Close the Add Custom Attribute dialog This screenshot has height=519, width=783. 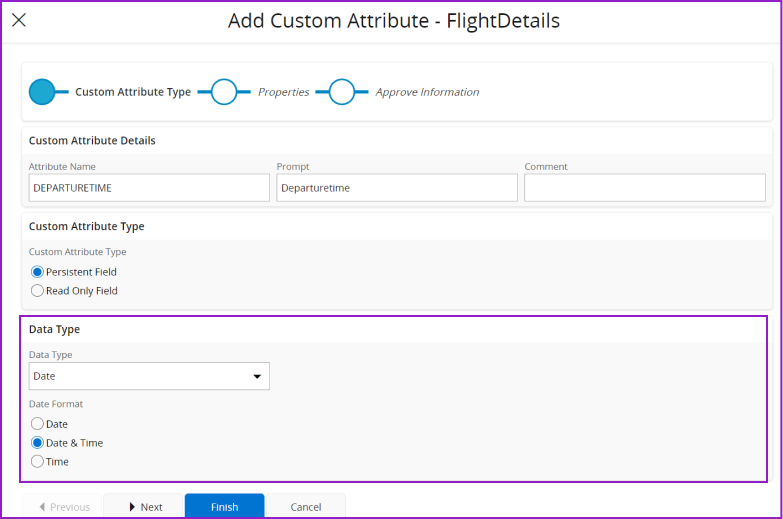pos(19,20)
